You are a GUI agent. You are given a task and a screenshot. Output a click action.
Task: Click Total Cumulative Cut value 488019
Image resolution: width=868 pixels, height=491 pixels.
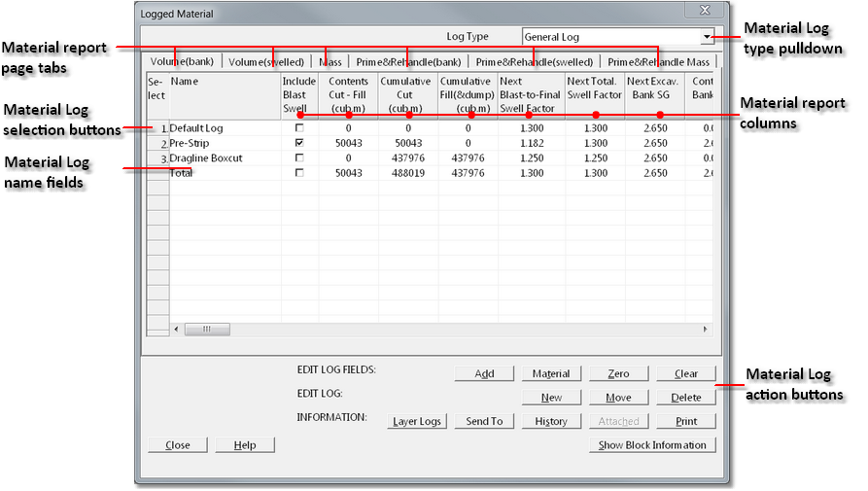click(x=408, y=173)
